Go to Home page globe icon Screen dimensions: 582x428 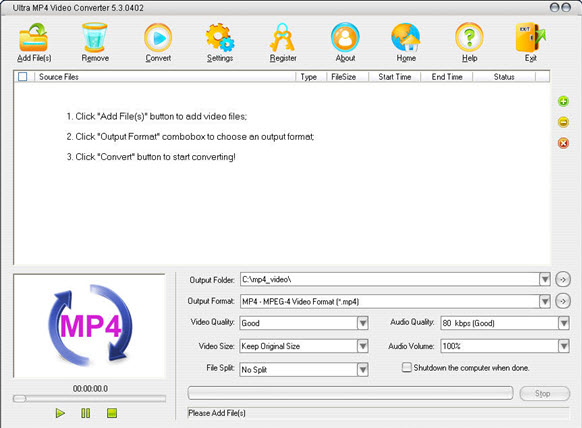click(x=406, y=37)
